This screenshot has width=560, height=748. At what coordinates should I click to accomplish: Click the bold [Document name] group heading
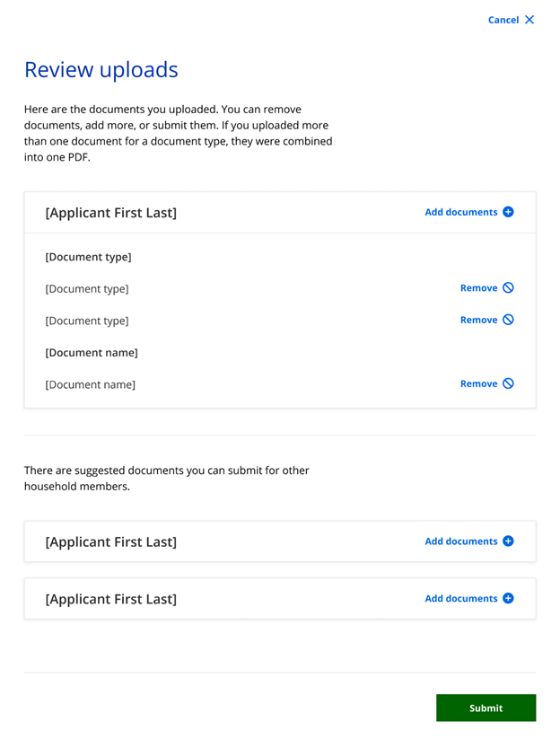92,352
